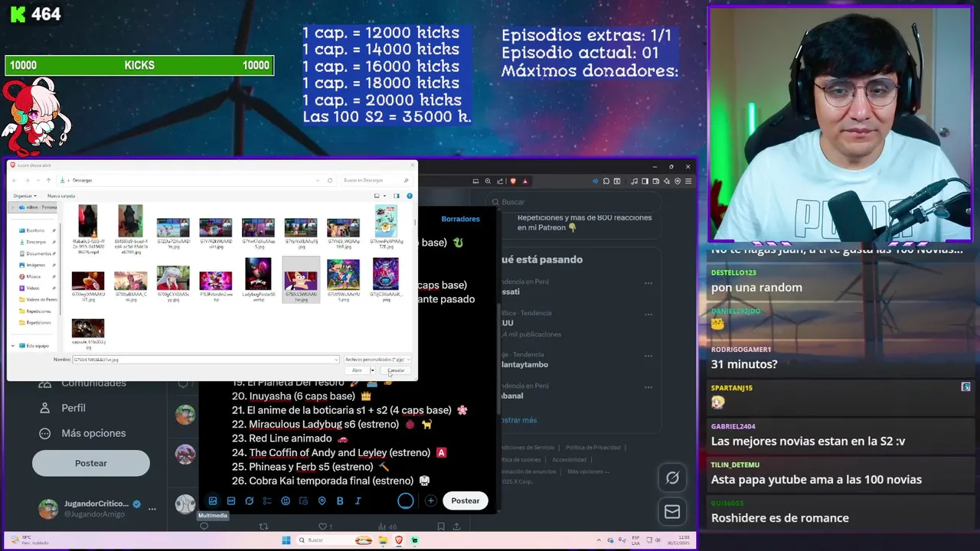Toggle the browser sidebar panel icon
This screenshot has width=980, height=551.
pos(645,181)
